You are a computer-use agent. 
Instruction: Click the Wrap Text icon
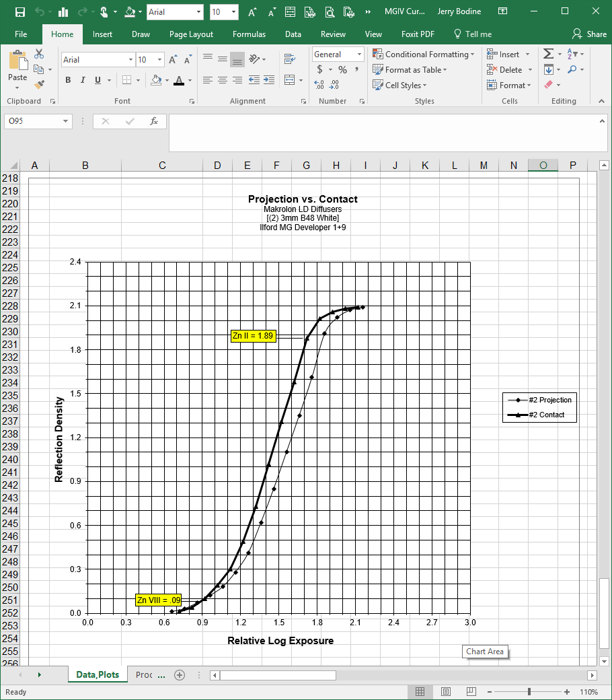289,59
